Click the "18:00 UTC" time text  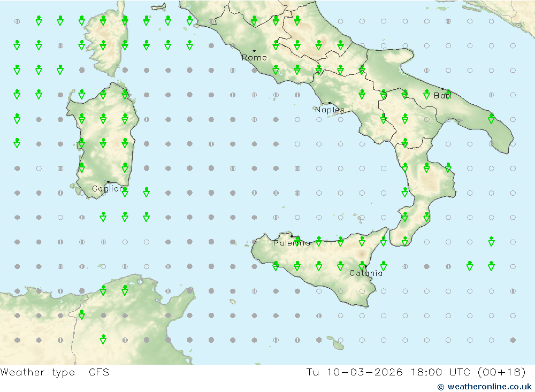440,372
